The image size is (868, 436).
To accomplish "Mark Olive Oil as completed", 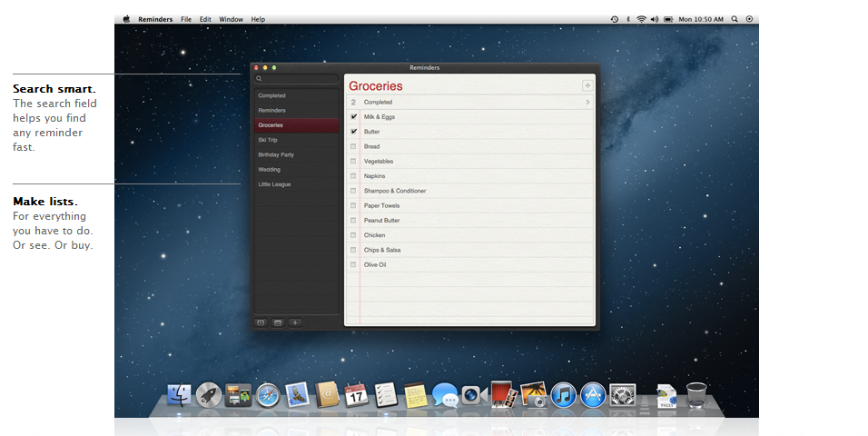I will (x=353, y=265).
